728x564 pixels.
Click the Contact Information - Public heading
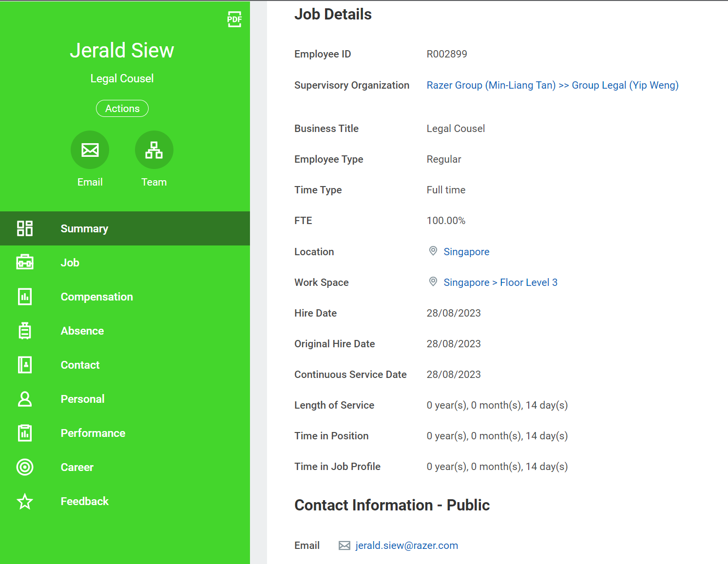(x=392, y=505)
